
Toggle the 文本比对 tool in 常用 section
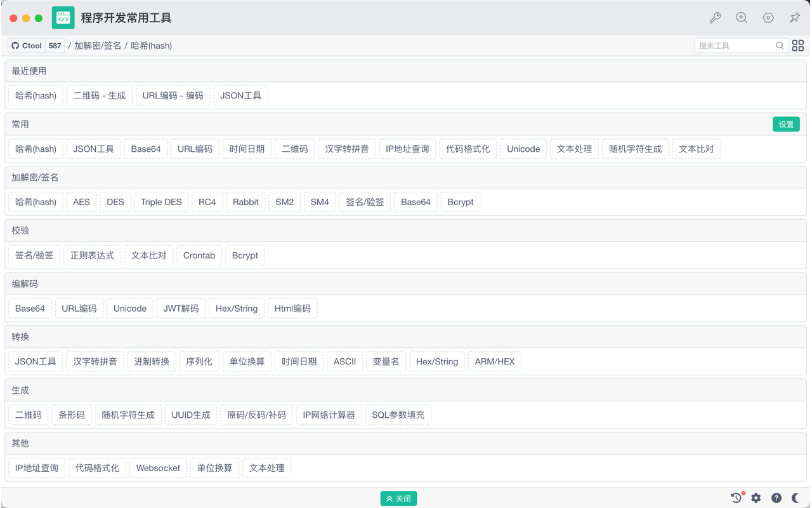tap(696, 149)
